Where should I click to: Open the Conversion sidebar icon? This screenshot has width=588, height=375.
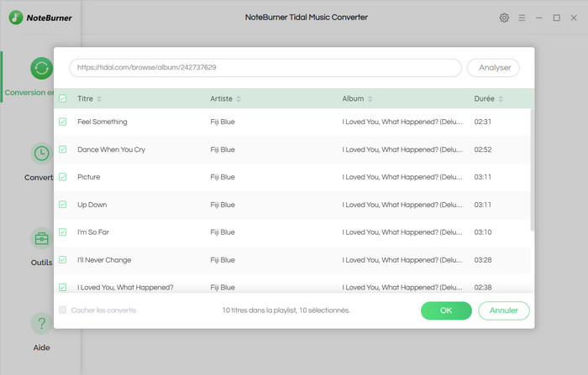point(41,68)
